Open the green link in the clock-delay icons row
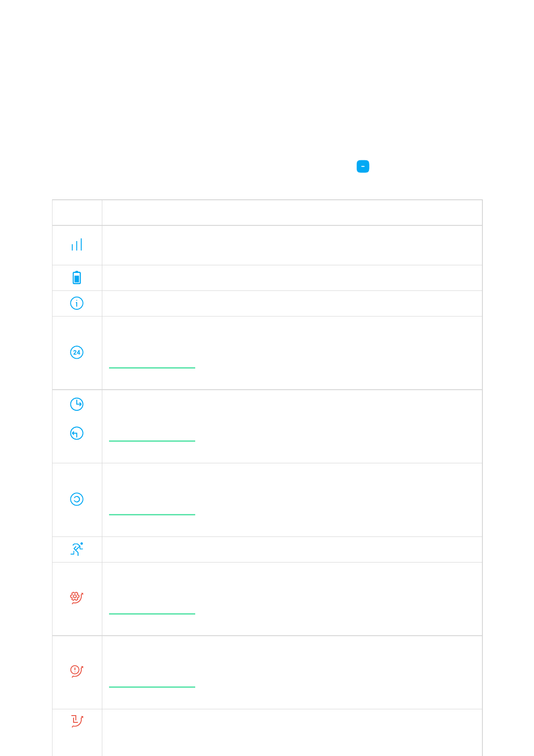Screen dimensions: 534x756 tap(152, 441)
